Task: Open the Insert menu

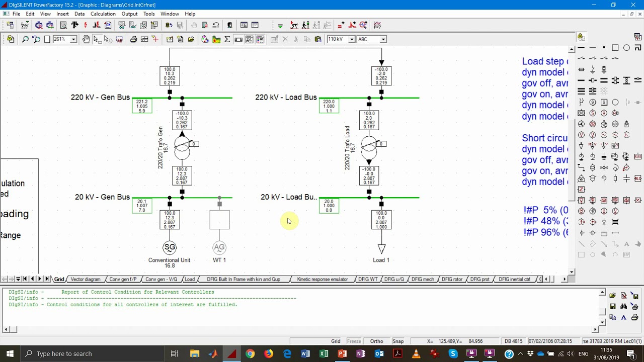Action: [x=62, y=14]
